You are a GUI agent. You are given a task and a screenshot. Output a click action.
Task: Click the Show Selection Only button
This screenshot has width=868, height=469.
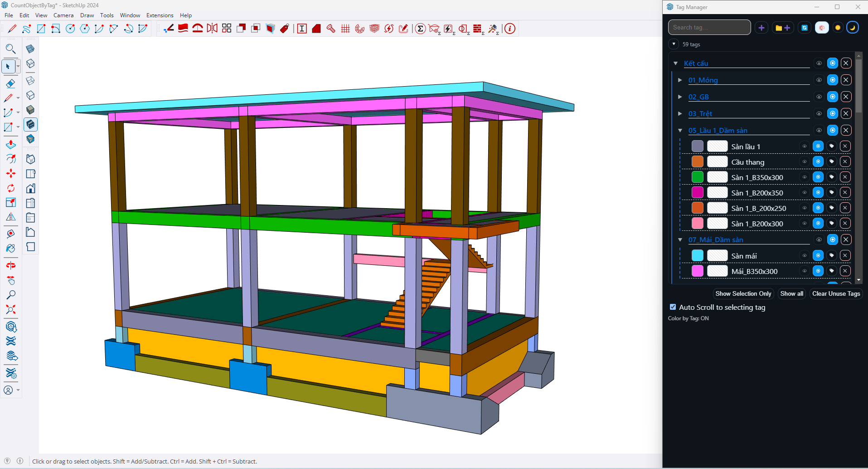click(x=743, y=294)
